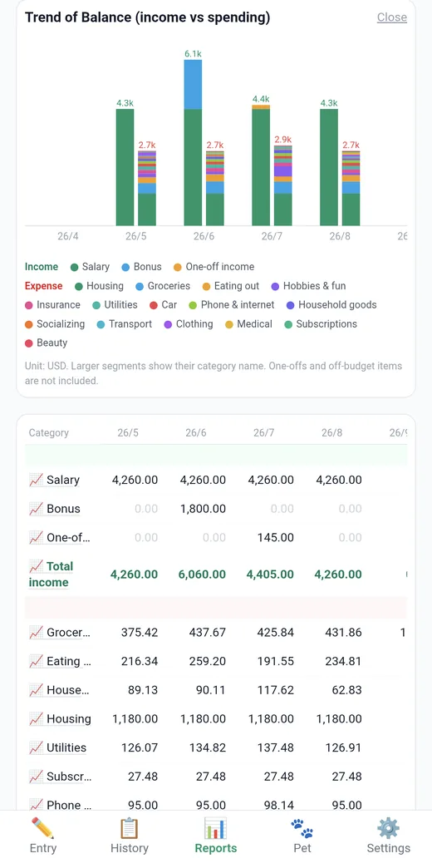Click the 145.00 One-off income cell
432x868 pixels.
(x=276, y=538)
